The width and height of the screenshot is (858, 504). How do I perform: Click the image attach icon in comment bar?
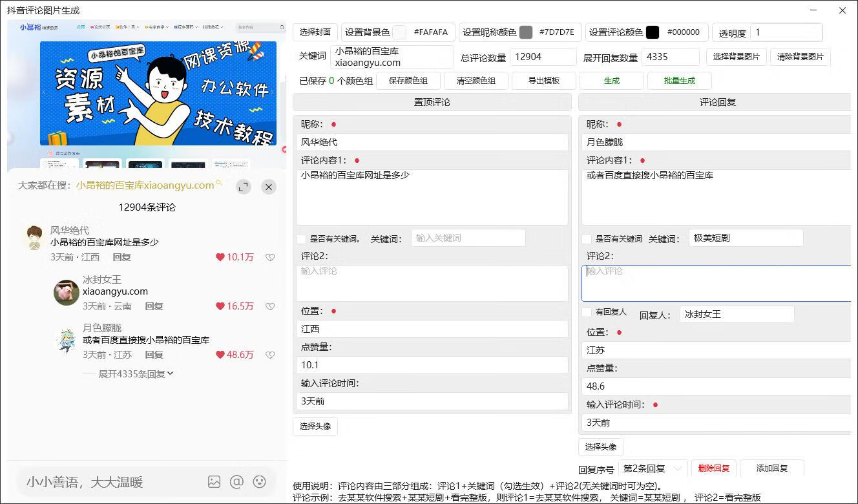214,482
